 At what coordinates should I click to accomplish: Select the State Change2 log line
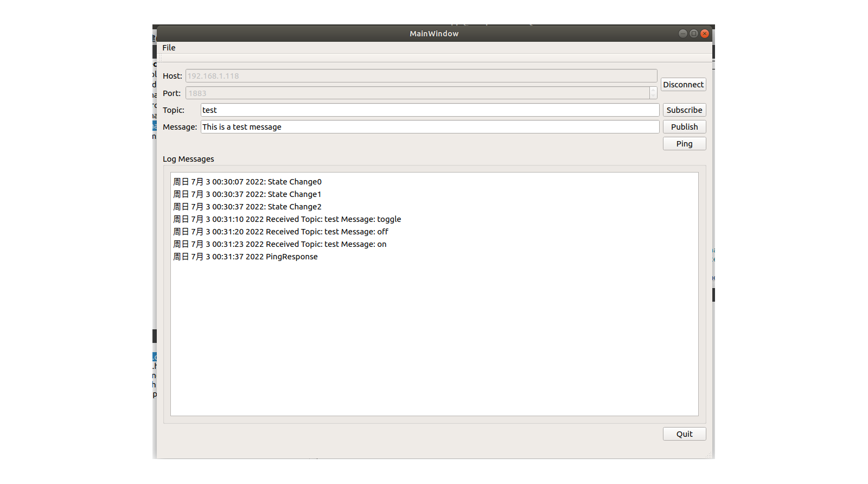[247, 207]
